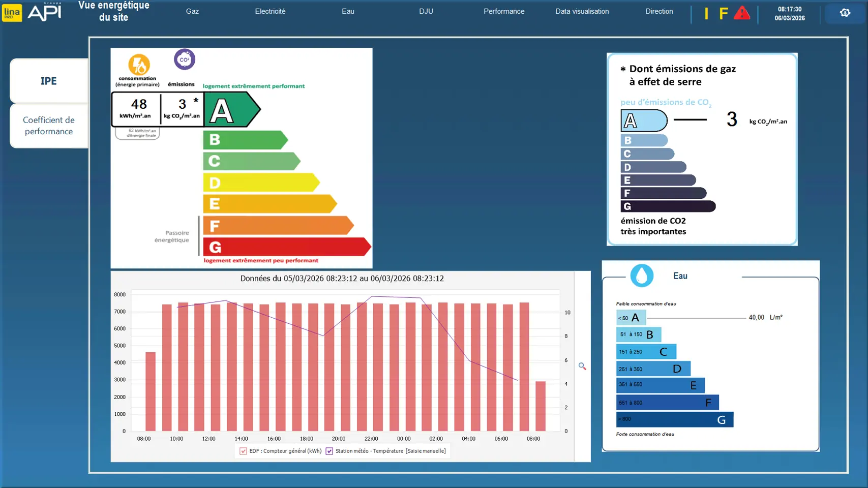Click the red G energy class bar
This screenshot has height=488, width=868.
pyautogui.click(x=285, y=247)
